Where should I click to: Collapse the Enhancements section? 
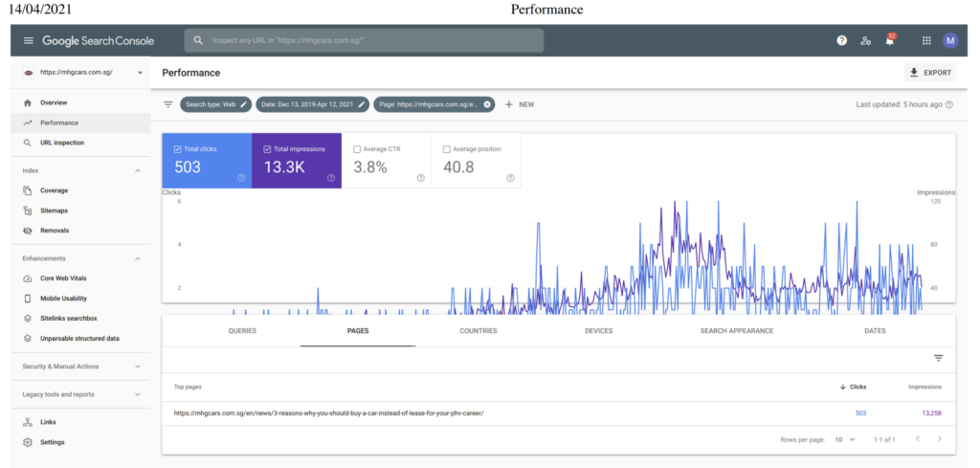click(x=137, y=258)
